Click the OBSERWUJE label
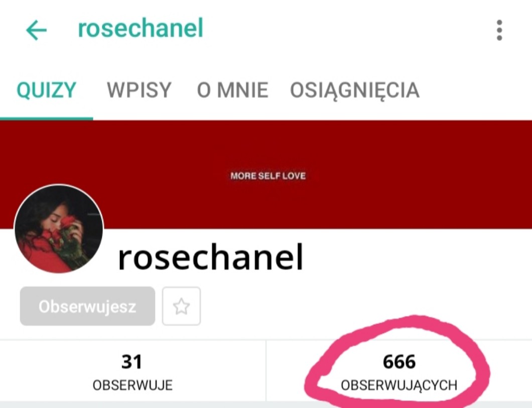The width and height of the screenshot is (532, 408). (x=132, y=385)
